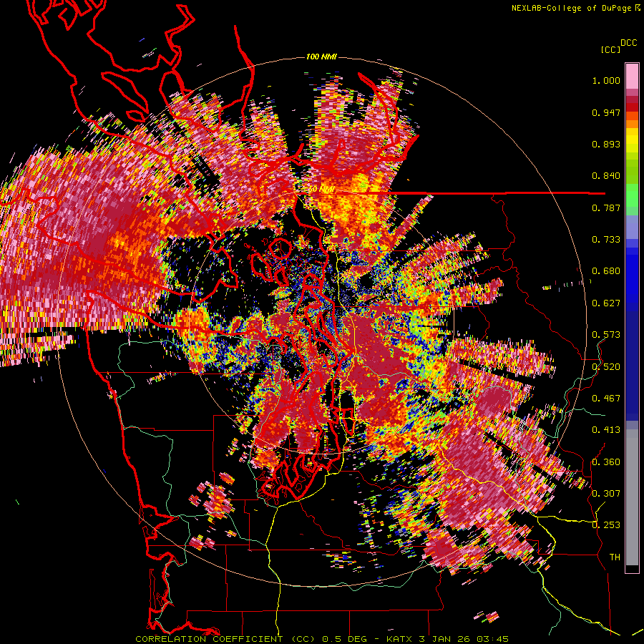Click the 0.413 scale label

(x=606, y=430)
